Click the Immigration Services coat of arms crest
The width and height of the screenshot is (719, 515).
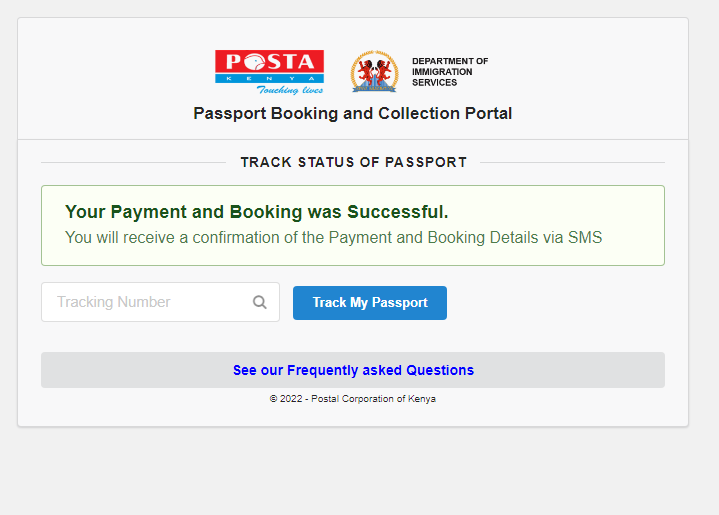click(x=374, y=72)
